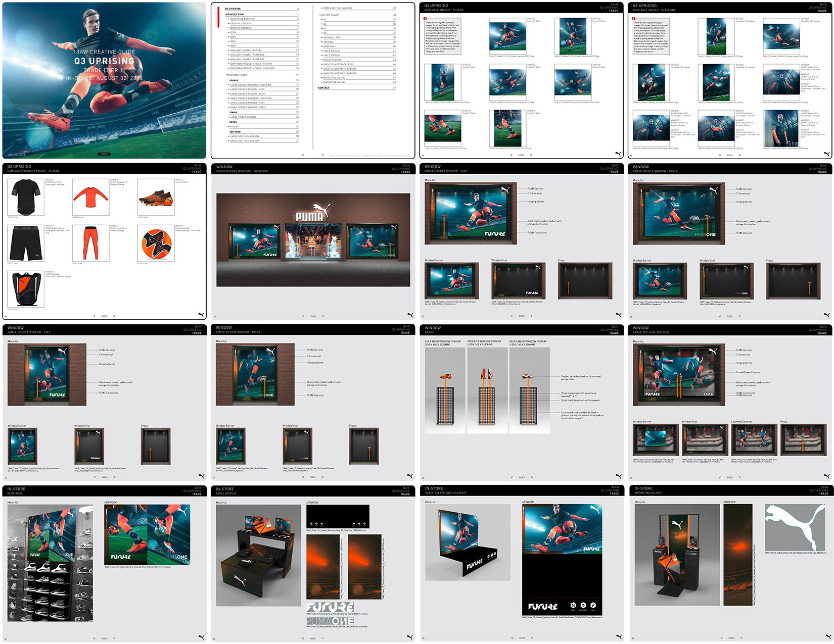Screen dimensions: 834x644
Task: Click the red alert icon on Available Images - Puma One
Action: (x=634, y=19)
